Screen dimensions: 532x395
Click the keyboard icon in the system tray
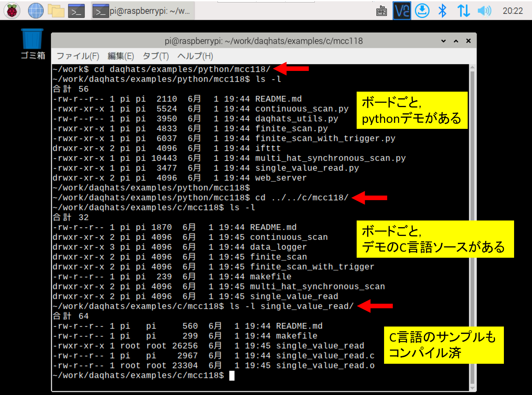point(381,11)
